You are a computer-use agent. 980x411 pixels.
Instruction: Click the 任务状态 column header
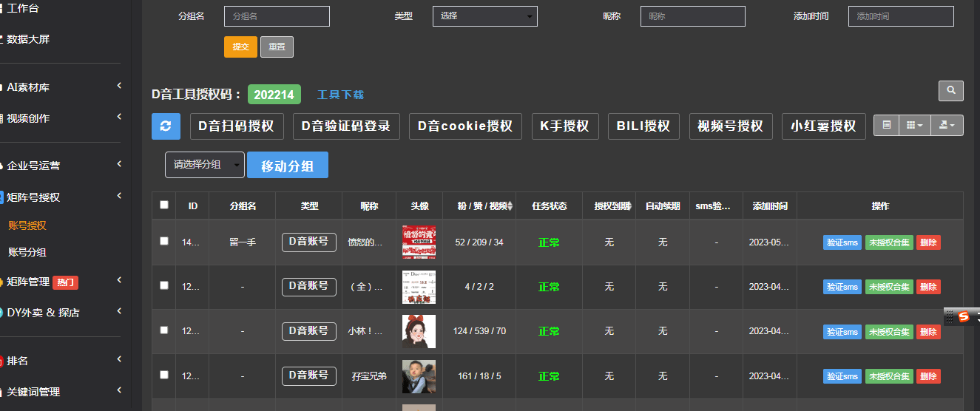point(550,206)
